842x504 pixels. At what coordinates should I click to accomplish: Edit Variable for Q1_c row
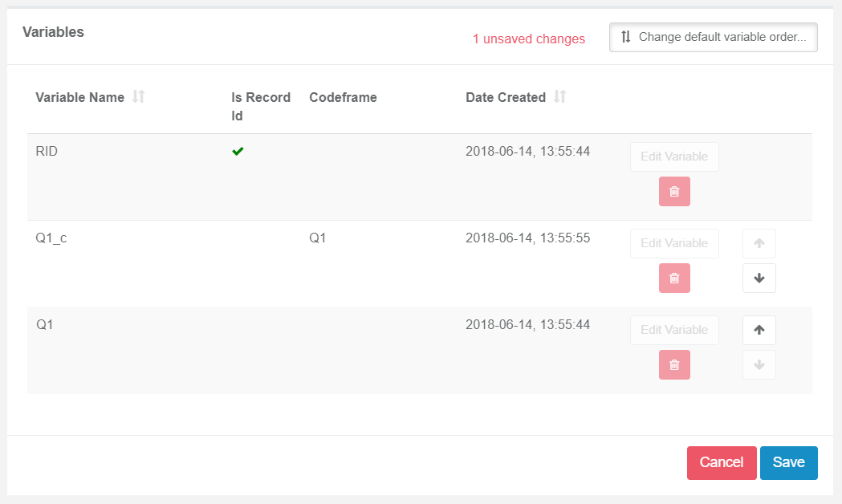(x=674, y=243)
